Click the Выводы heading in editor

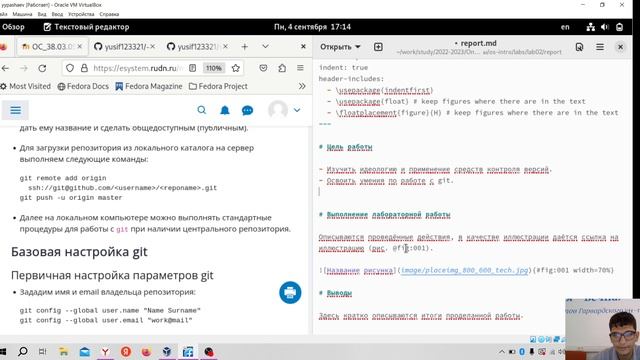pyautogui.click(x=339, y=293)
